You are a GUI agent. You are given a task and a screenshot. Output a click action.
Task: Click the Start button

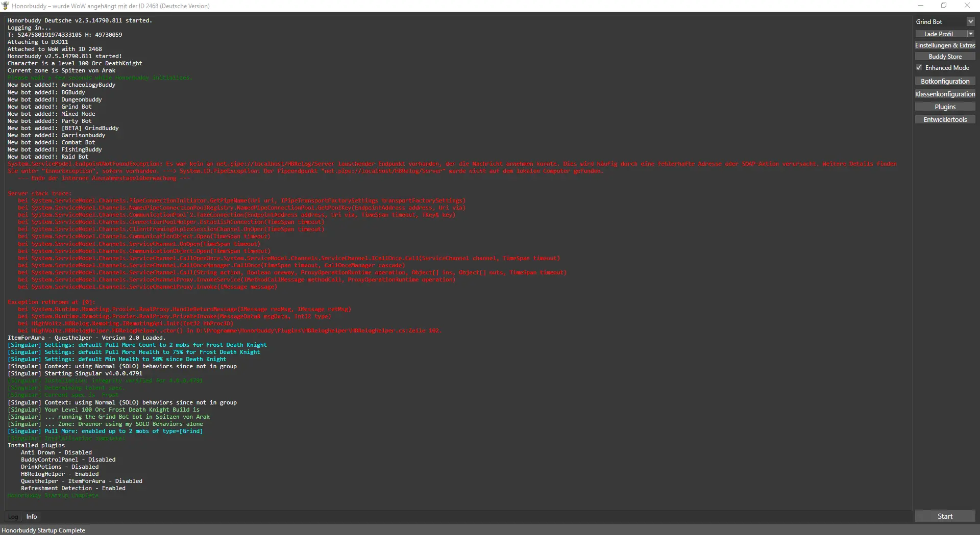(945, 516)
